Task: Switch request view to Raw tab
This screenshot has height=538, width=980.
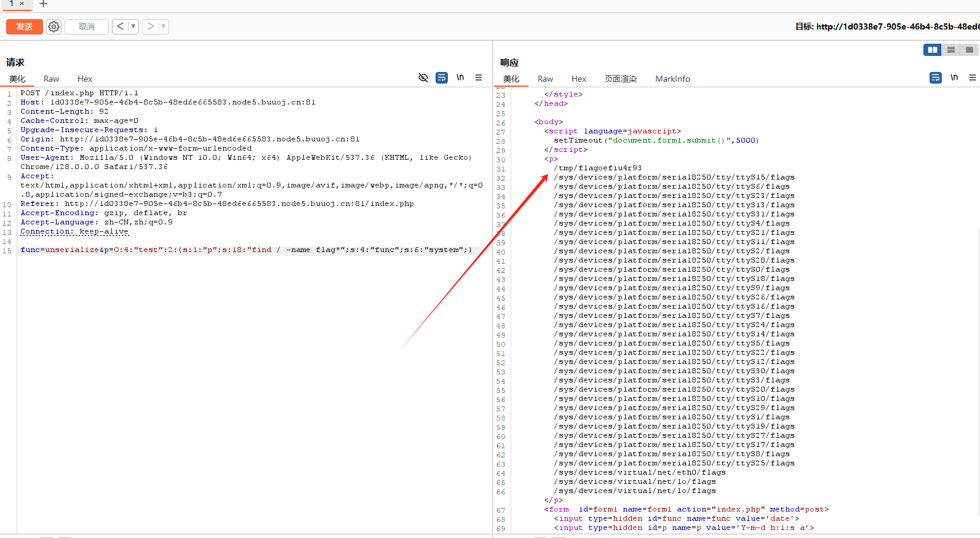Action: coord(51,79)
